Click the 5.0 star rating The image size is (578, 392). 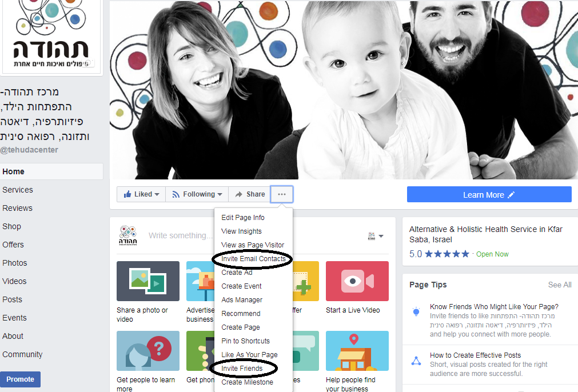point(439,254)
